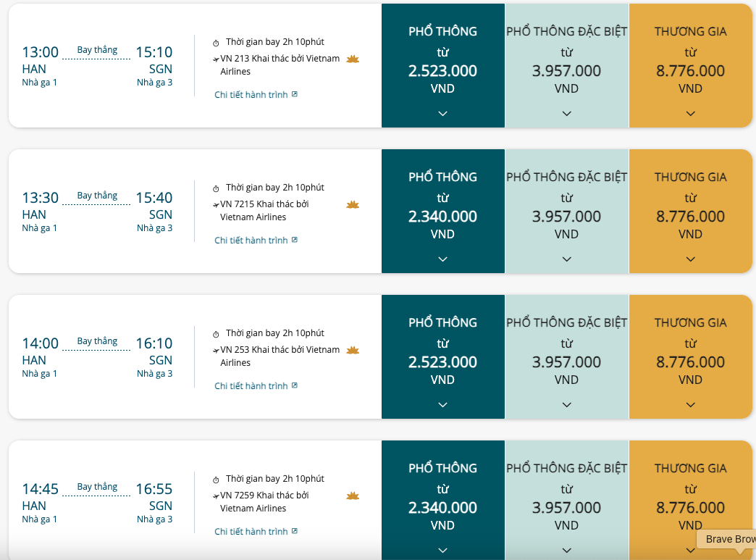Expand Phổ Thông Đặc Biệt chevron for 13:30 flight
Viewport: 756px width, 560px height.
pyautogui.click(x=567, y=259)
